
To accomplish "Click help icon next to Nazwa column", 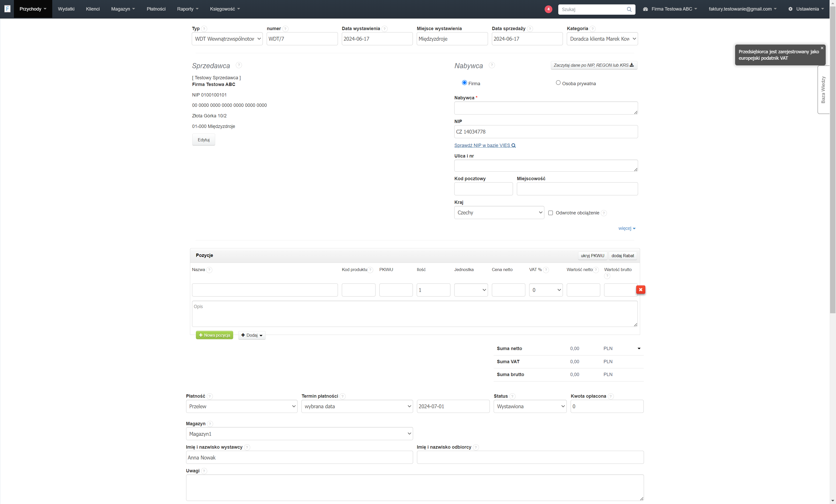I will click(209, 270).
